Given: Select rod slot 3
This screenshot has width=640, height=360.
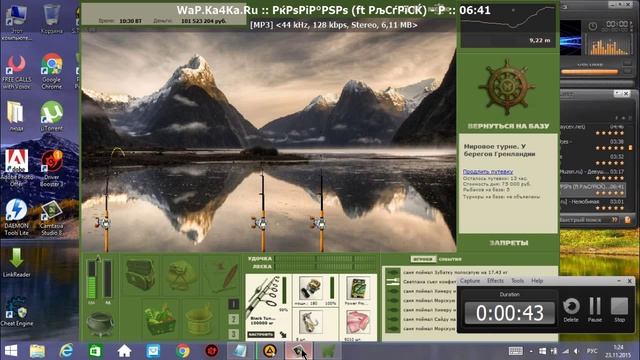Looking at the screenshot, I should pyautogui.click(x=233, y=334).
